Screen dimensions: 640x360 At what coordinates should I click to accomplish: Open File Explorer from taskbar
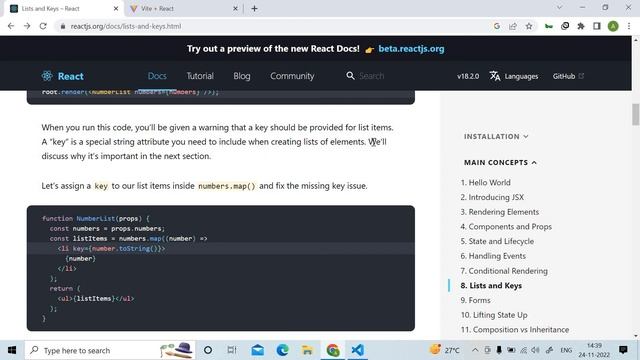(x=307, y=350)
